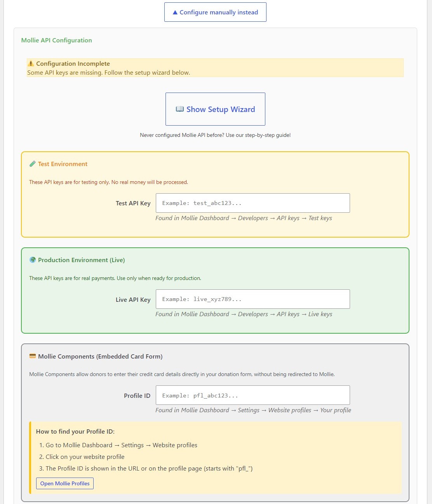Viewport: 432px width, 504px height.
Task: Click 'Never configured Mollie API before?' text
Action: point(215,135)
